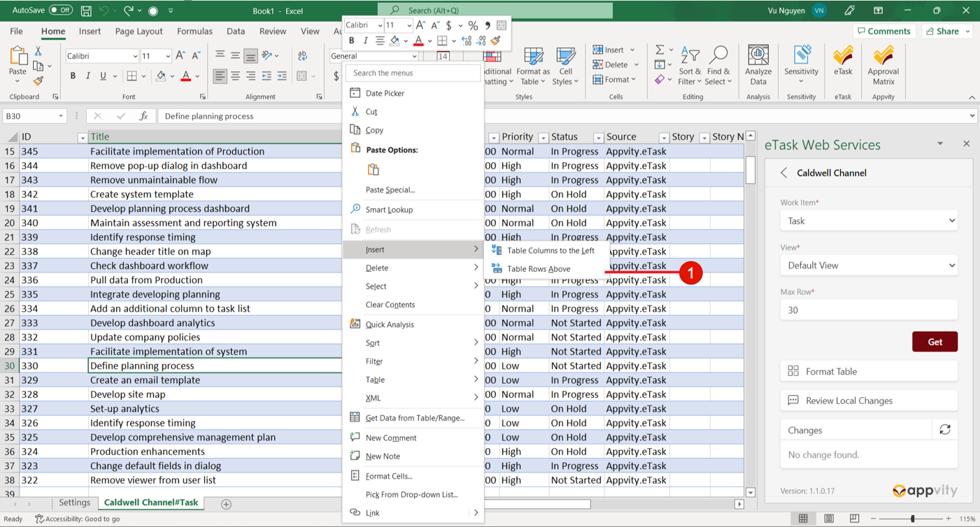This screenshot has height=527, width=980.
Task: Click Review Local Changes button
Action: click(868, 400)
